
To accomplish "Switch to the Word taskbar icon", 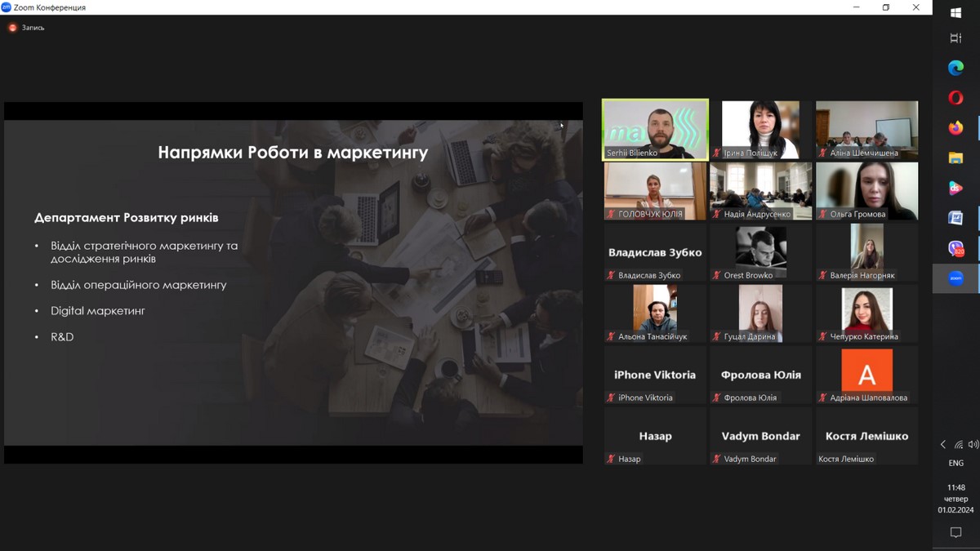I will [955, 218].
